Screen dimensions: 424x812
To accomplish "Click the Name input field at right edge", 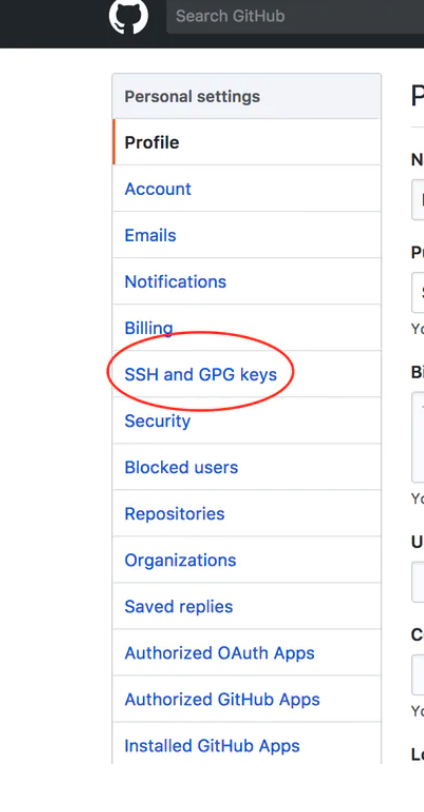I will pos(418,199).
